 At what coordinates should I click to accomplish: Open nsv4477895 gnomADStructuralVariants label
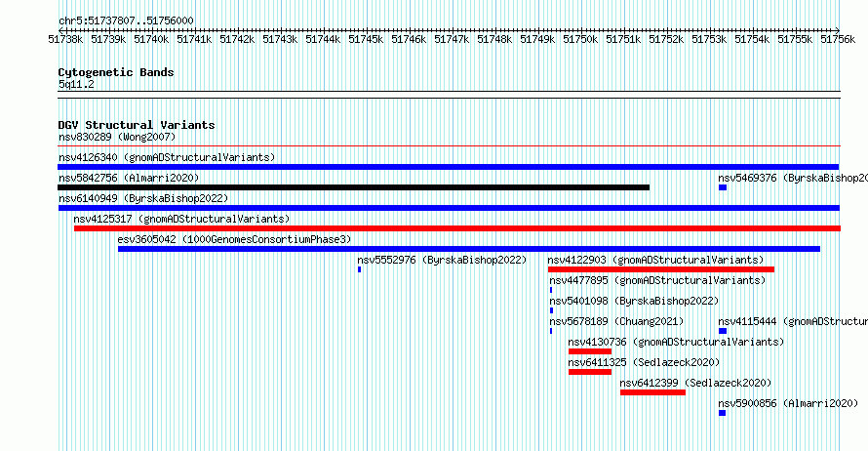coord(657,280)
